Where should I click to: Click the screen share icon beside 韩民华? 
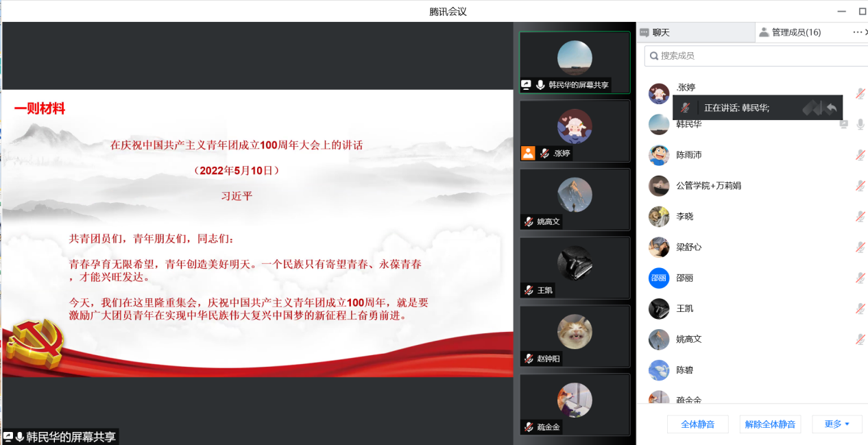pos(843,124)
